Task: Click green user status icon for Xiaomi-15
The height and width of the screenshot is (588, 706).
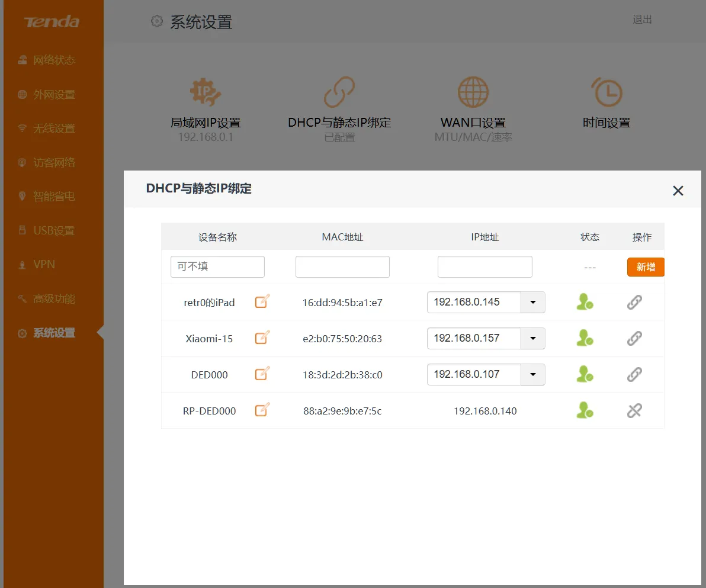Action: click(x=585, y=338)
